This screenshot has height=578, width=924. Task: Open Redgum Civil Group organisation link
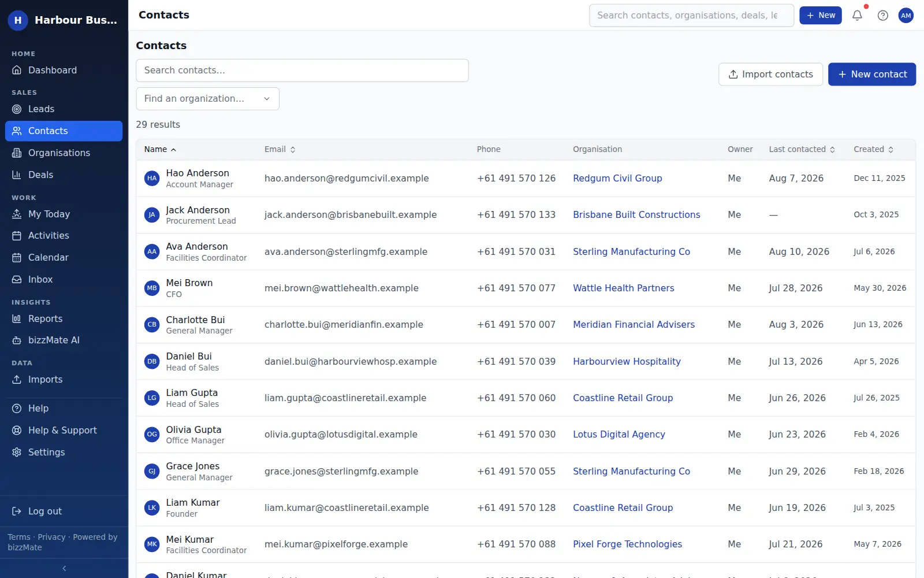tap(617, 179)
